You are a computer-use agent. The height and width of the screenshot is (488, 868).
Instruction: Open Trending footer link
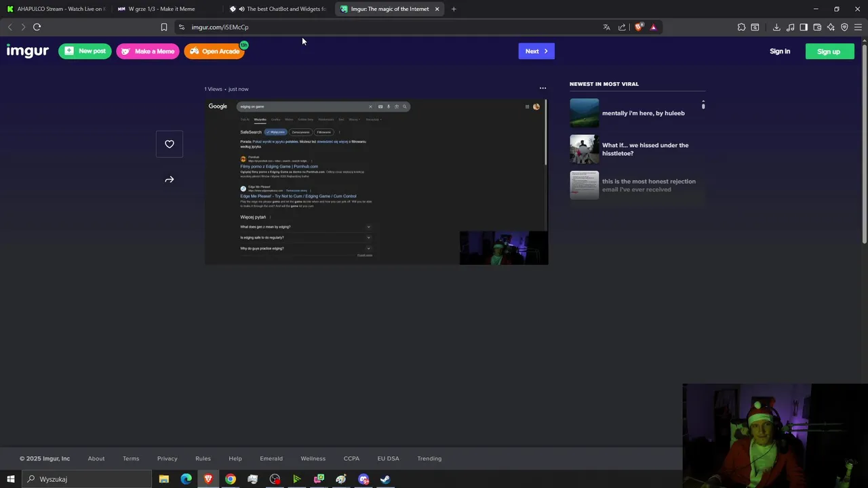(x=429, y=458)
